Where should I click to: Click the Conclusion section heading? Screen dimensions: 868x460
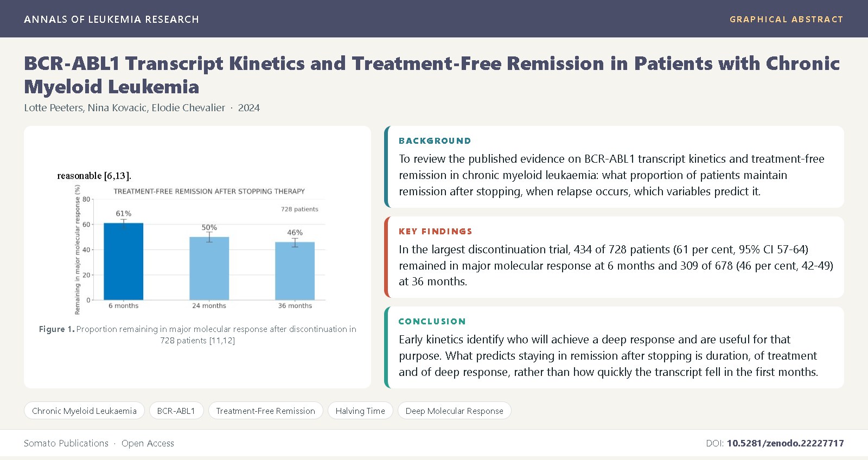coord(432,321)
